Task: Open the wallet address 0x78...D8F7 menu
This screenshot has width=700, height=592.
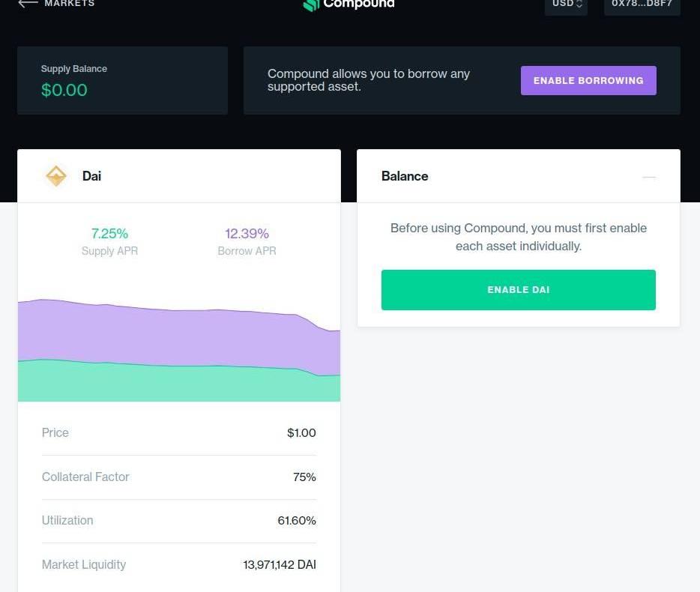Action: click(642, 4)
